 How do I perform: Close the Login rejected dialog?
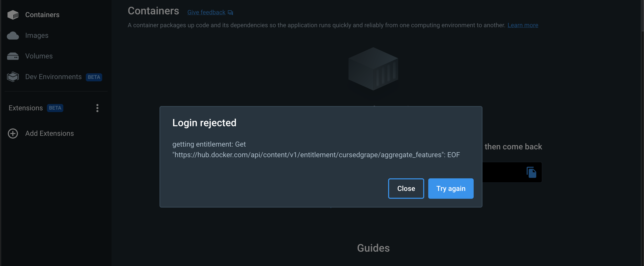tap(406, 188)
